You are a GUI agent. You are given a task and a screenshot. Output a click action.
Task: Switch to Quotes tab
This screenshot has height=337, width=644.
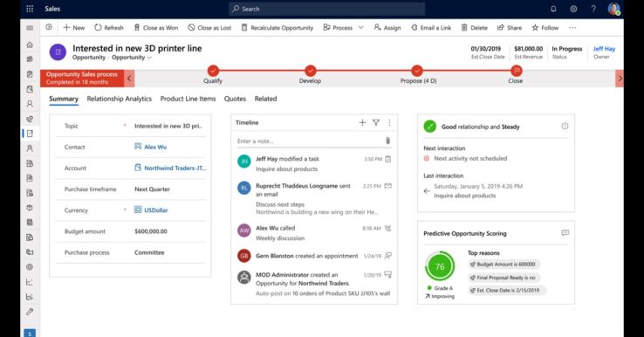(235, 99)
